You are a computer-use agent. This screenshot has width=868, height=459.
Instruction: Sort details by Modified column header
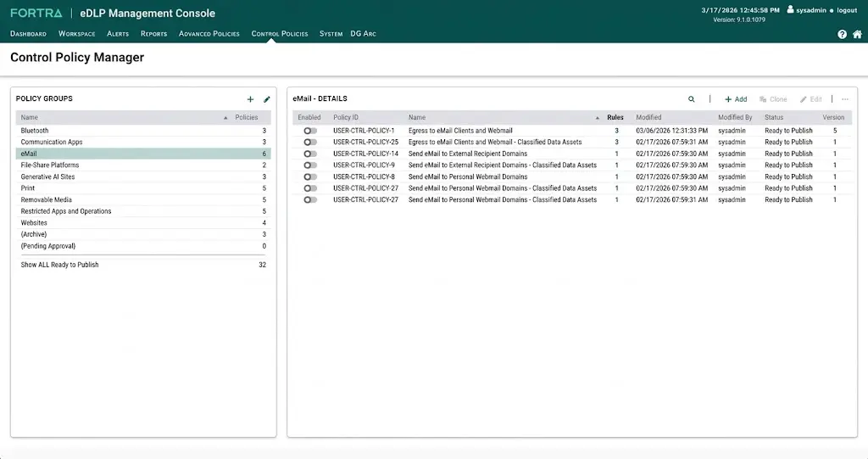[648, 118]
